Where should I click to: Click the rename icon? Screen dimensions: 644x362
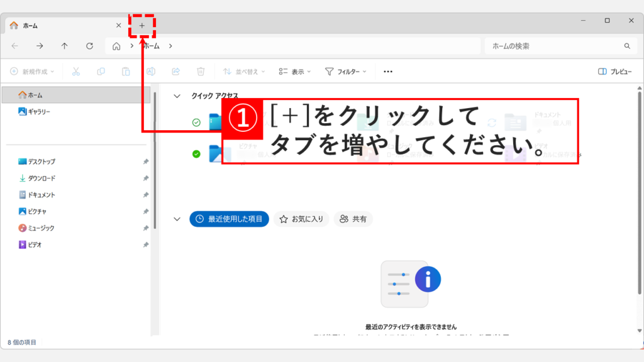[x=151, y=72]
